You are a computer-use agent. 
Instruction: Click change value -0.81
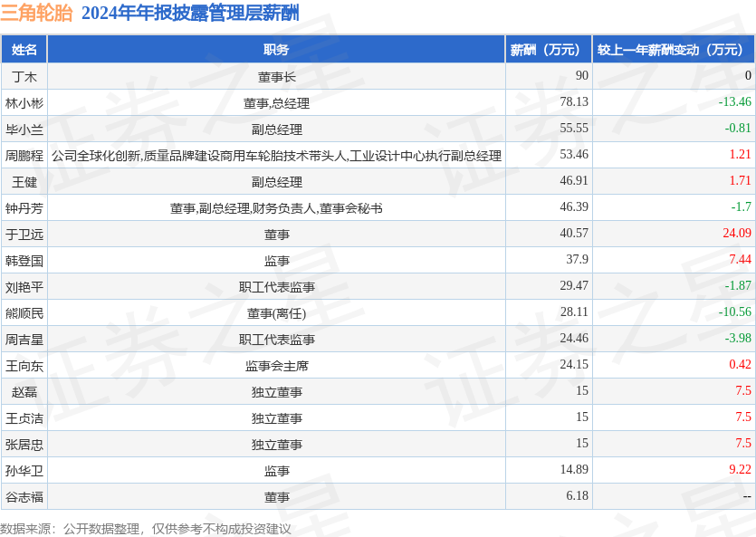coord(738,128)
